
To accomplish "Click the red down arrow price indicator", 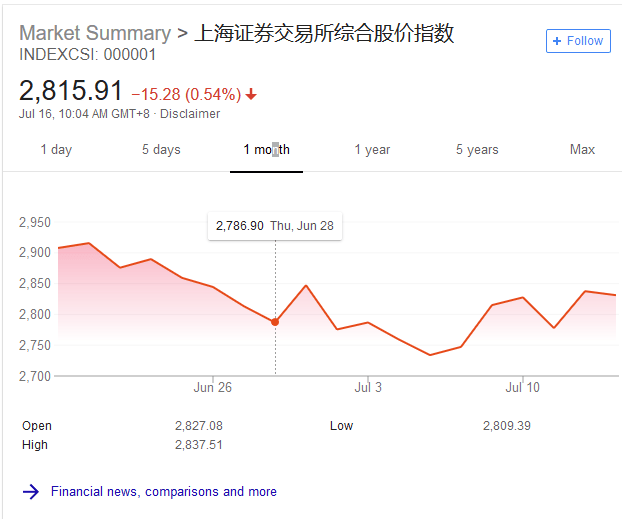I will (x=251, y=94).
